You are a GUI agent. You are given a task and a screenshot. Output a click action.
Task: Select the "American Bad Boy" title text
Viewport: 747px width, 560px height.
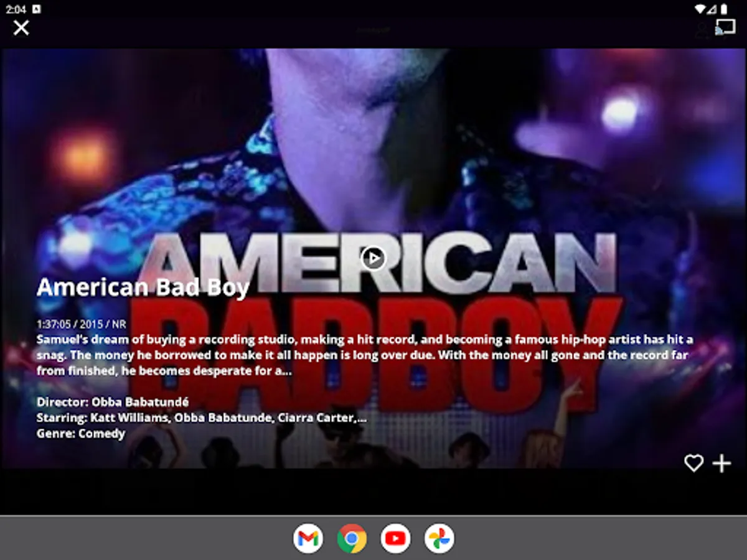[143, 287]
